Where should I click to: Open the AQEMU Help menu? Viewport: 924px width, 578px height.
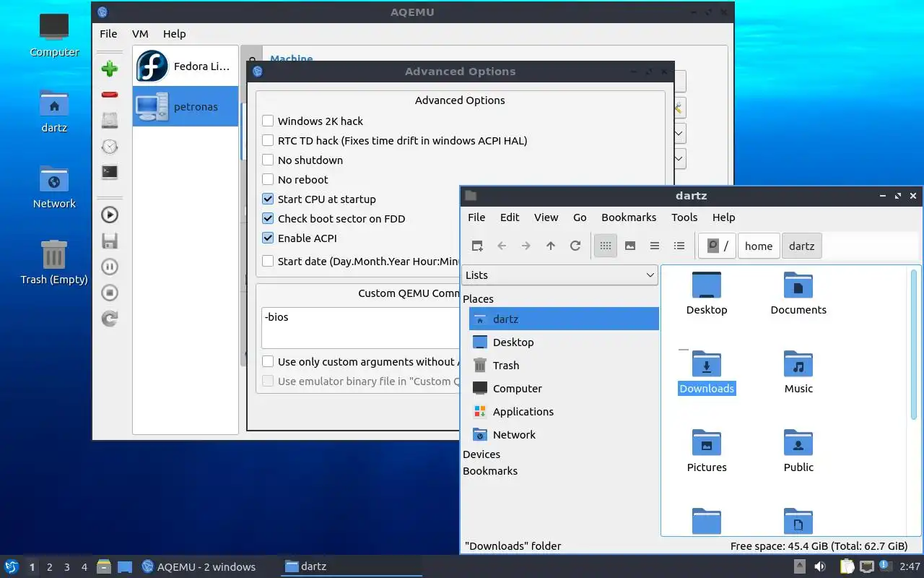[174, 33]
